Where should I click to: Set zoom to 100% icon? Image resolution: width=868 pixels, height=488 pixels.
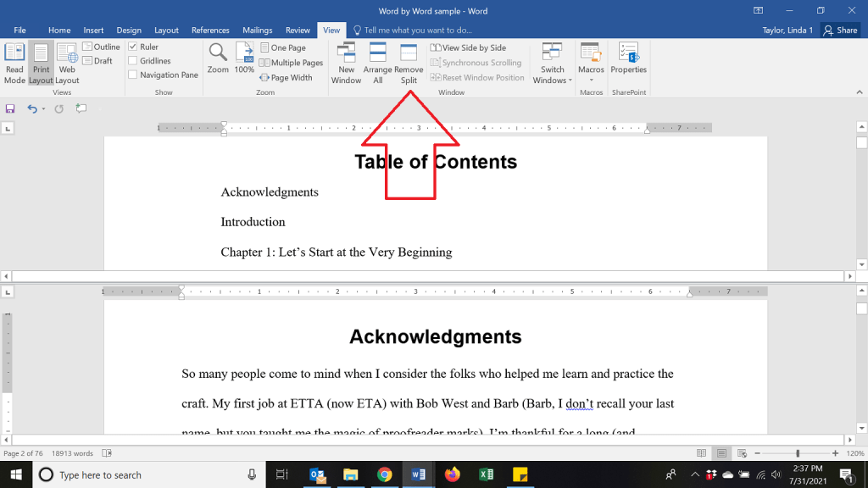tap(244, 58)
